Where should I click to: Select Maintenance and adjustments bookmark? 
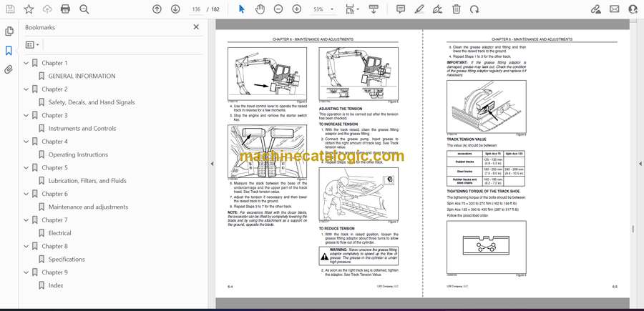[88, 207]
